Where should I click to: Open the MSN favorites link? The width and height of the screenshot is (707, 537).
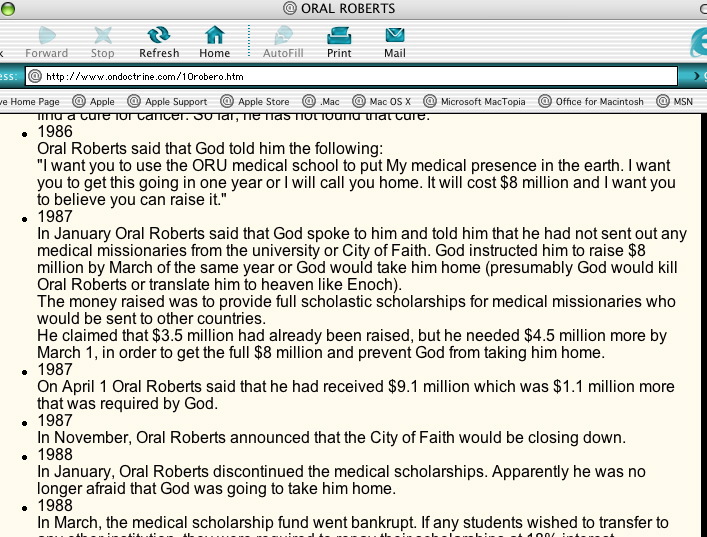coord(683,102)
